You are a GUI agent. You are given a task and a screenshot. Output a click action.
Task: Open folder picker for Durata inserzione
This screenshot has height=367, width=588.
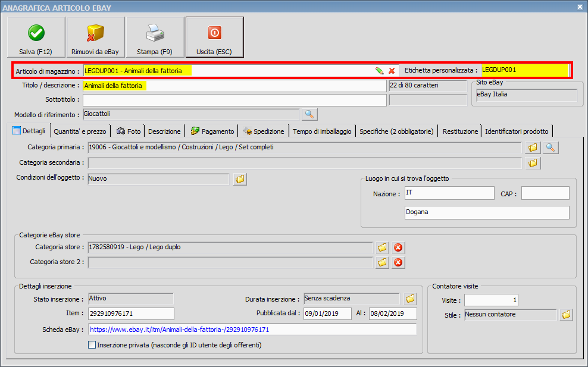pyautogui.click(x=410, y=299)
